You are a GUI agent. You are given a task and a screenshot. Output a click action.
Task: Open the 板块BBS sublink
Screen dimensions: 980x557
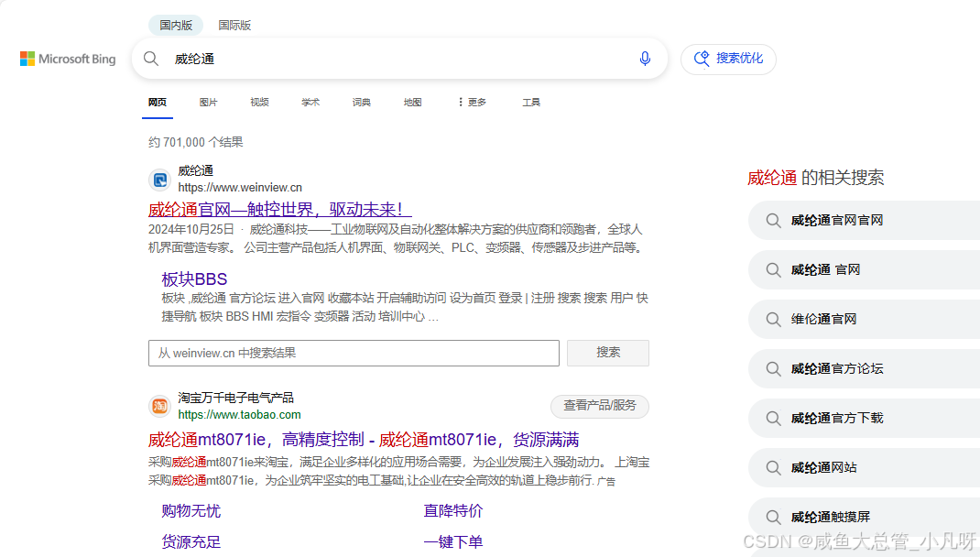(x=194, y=278)
